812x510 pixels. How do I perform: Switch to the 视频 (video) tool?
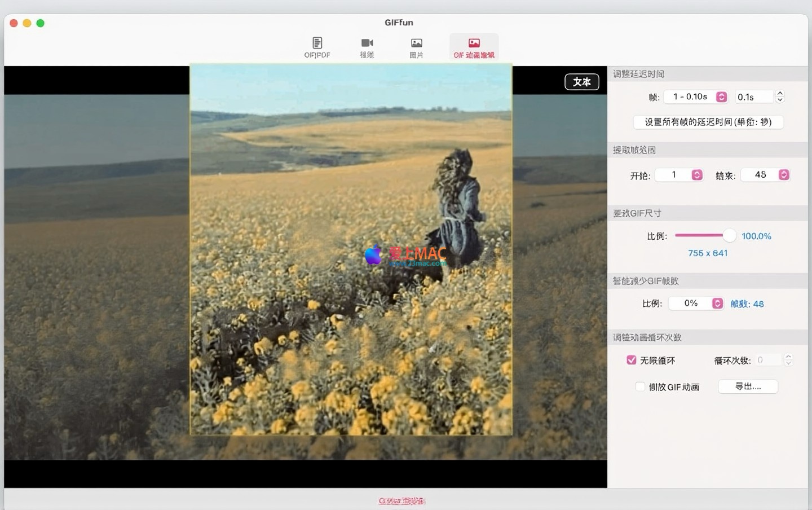(367, 47)
